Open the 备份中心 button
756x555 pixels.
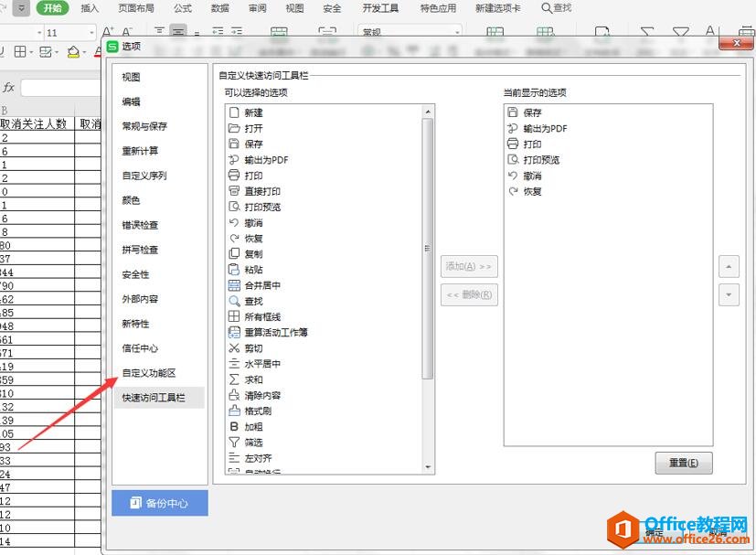[160, 503]
